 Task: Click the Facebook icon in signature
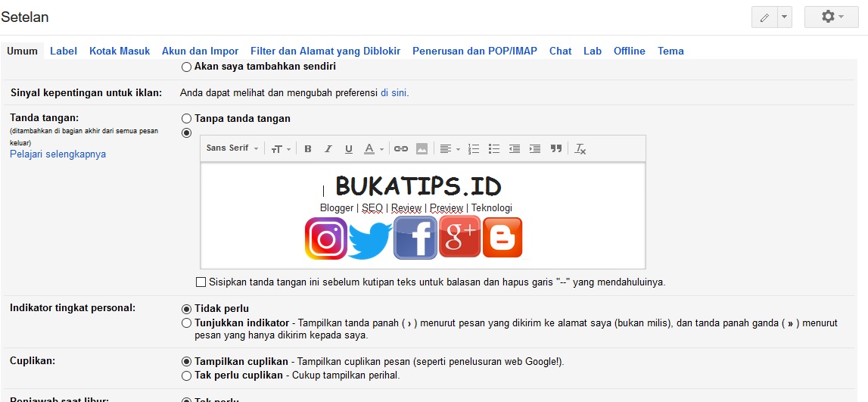[x=415, y=238]
